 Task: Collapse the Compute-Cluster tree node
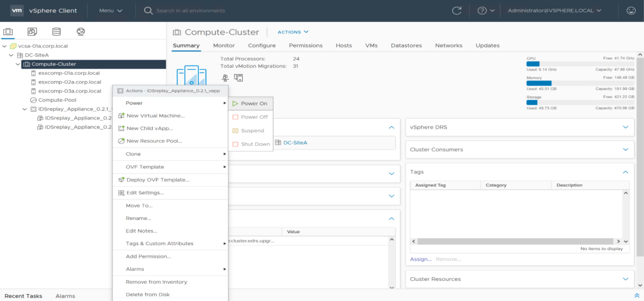[18, 64]
